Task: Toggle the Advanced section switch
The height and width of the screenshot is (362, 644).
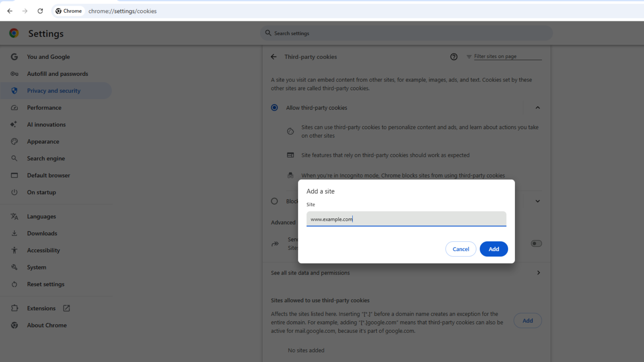Action: click(x=536, y=244)
